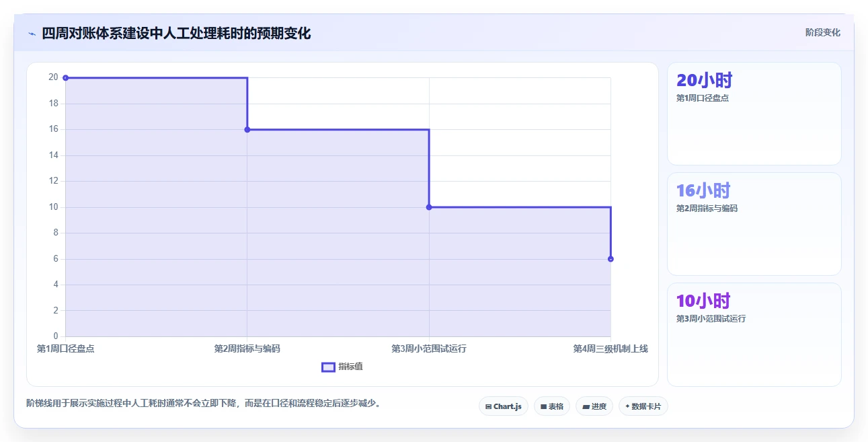Screen dimensions: 868x442
Task: Click the y-axis tick label 18
Action: click(54, 104)
